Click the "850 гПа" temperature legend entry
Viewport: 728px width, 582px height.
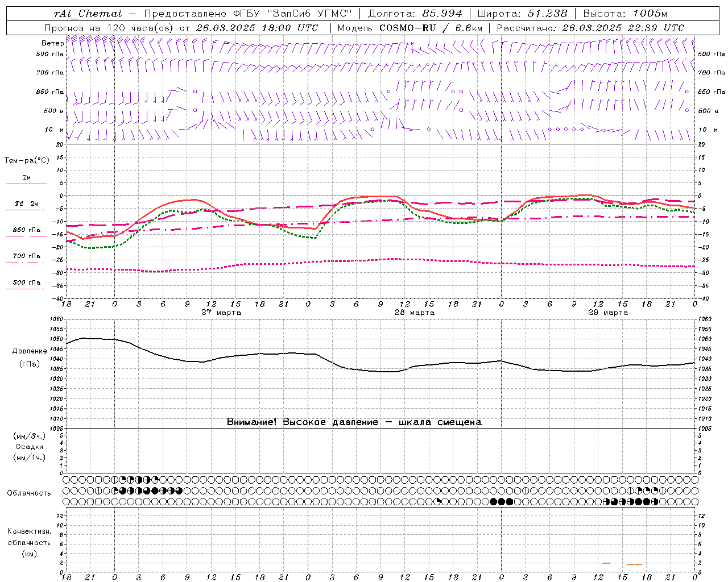click(27, 230)
